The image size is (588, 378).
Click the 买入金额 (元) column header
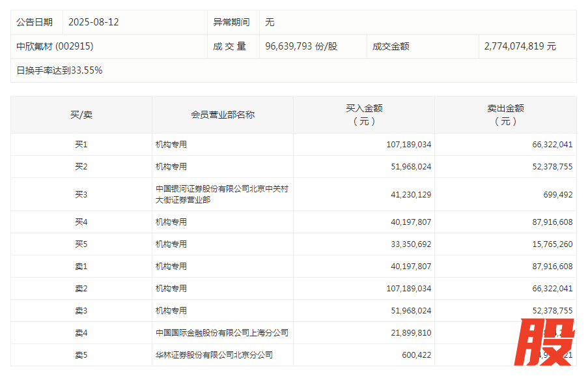[364, 115]
